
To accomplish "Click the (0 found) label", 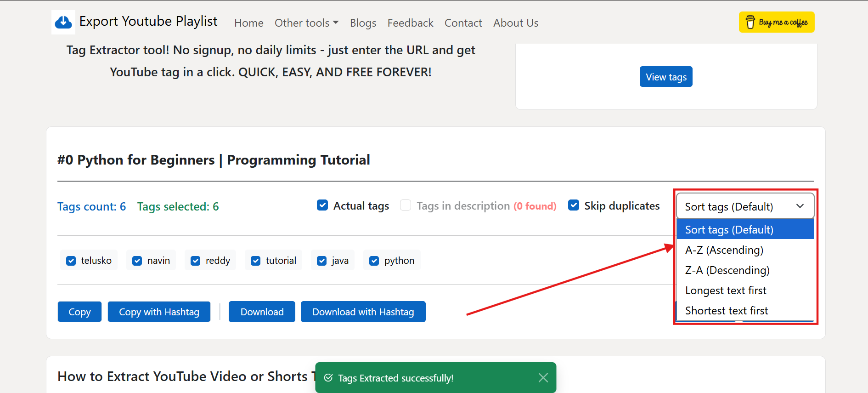I will (x=535, y=206).
